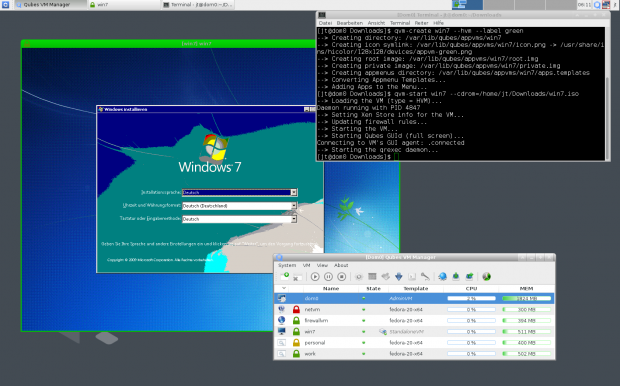Open the View menu in Qubes Manager
This screenshot has height=386, width=620.
(322, 265)
